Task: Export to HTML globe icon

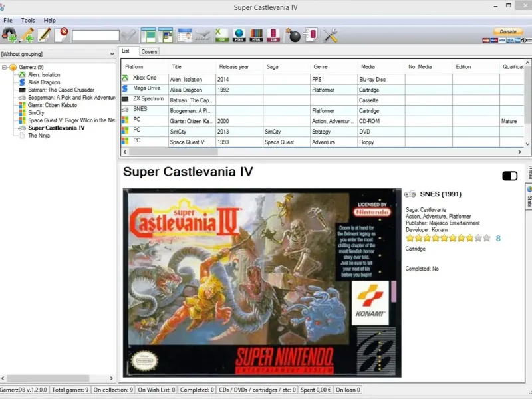Action: (239, 35)
